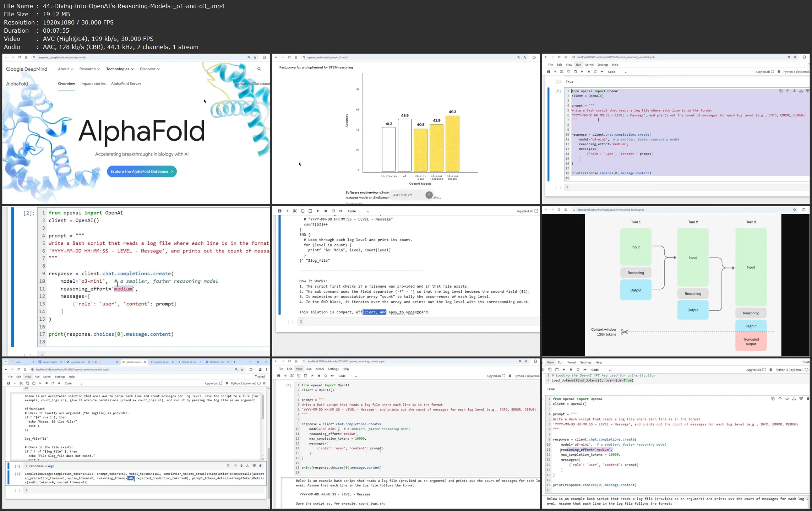Click the Google DeepMind logo
The height and width of the screenshot is (511, 812).
[27, 69]
